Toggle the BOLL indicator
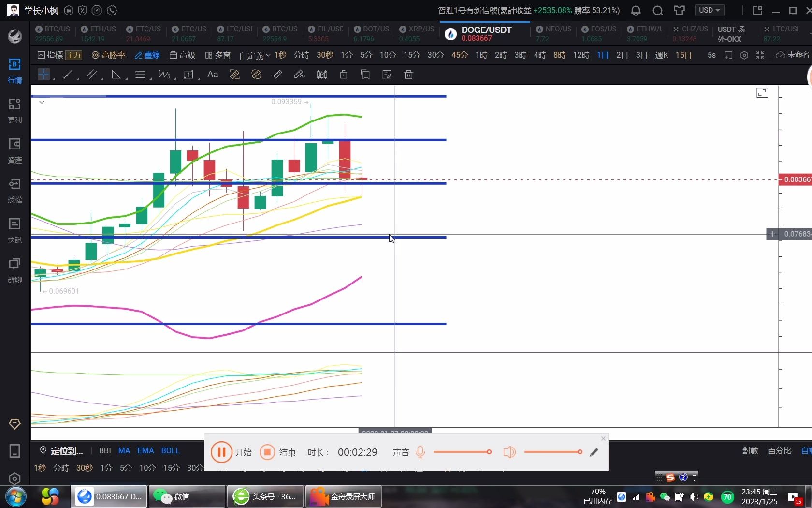Image resolution: width=812 pixels, height=508 pixels. coord(171,451)
